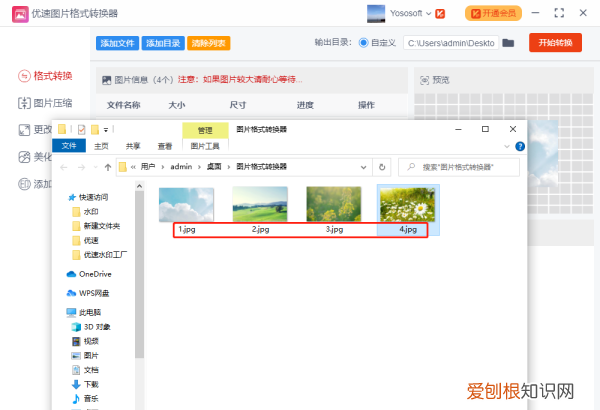Screen dimensions: 600x410
Task: Click the up one level arrow
Action: coord(108,167)
